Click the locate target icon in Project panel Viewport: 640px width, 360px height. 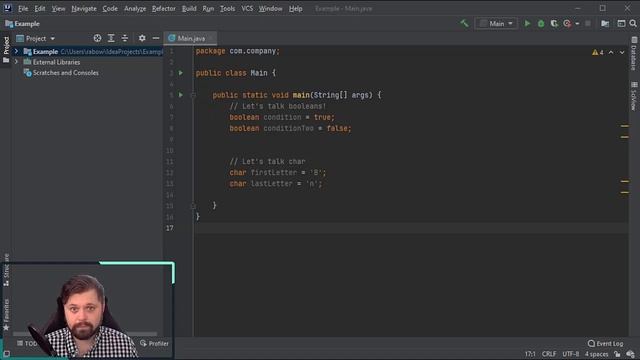pos(97,38)
